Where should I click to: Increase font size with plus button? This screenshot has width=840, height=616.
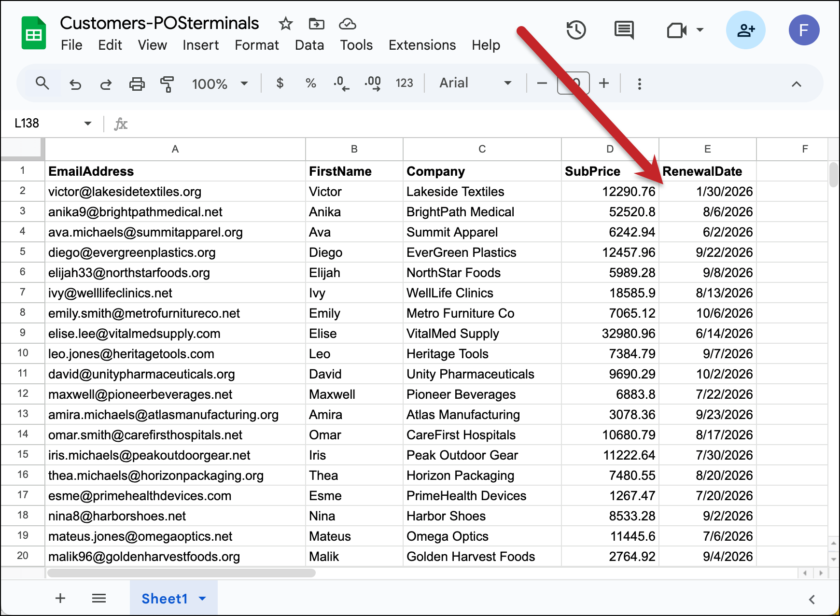tap(604, 84)
